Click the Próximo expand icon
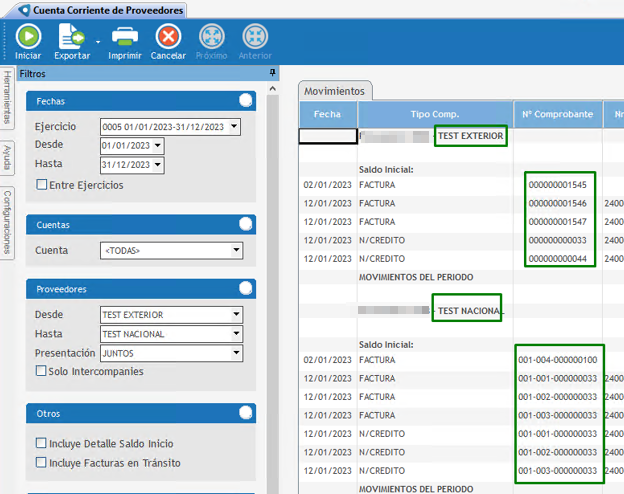The width and height of the screenshot is (624, 494). pyautogui.click(x=212, y=37)
